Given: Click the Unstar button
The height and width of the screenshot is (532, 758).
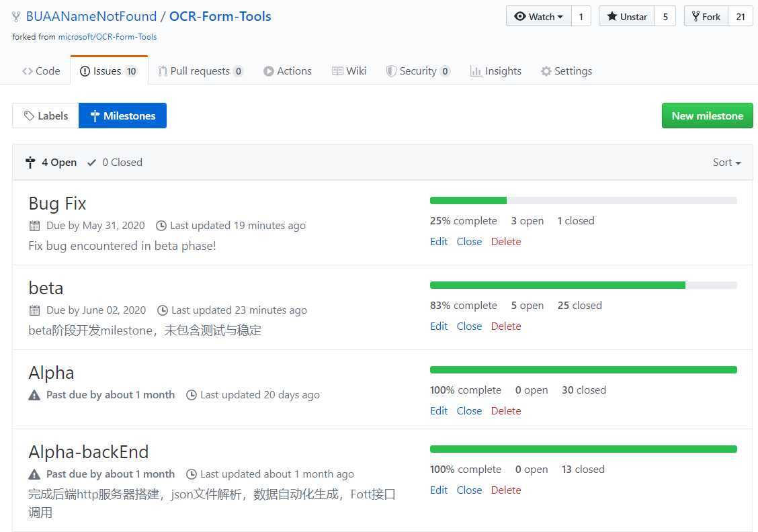Looking at the screenshot, I should pyautogui.click(x=627, y=16).
